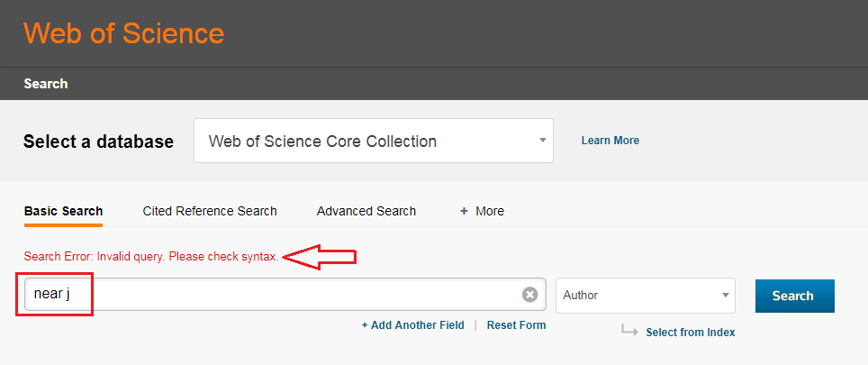This screenshot has width=868, height=365.
Task: Click the Web of Science logo
Action: point(123,33)
